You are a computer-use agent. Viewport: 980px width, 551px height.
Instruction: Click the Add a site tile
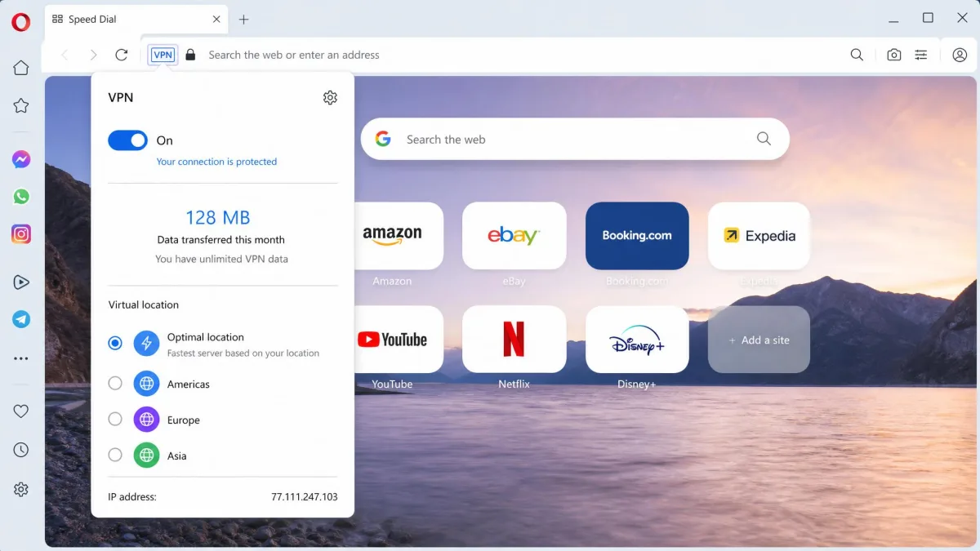click(759, 340)
